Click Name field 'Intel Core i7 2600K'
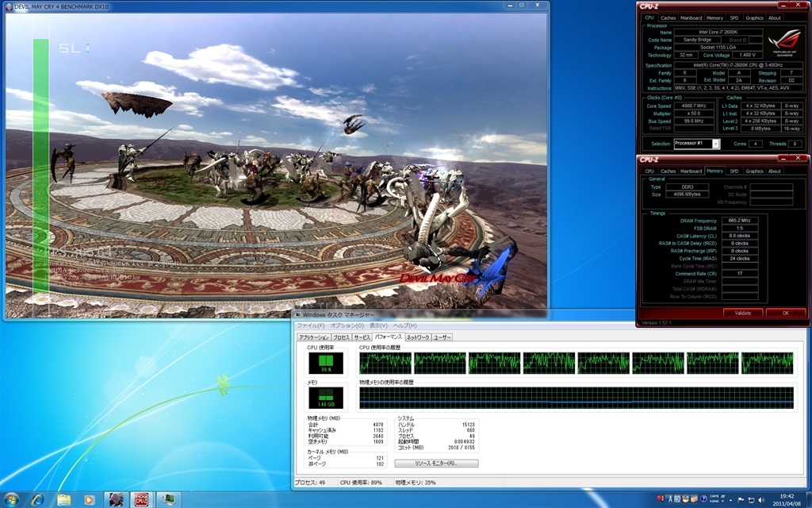 (718, 32)
